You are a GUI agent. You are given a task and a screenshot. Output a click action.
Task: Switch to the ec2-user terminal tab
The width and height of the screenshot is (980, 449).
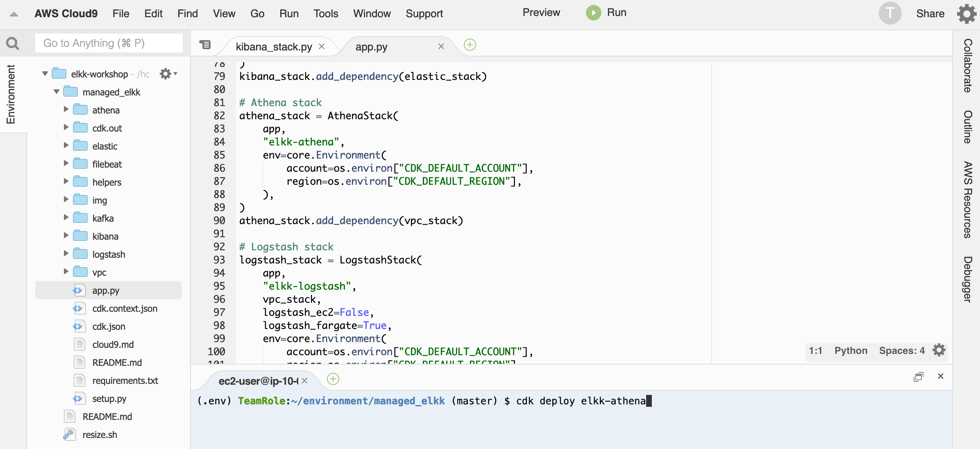(258, 381)
